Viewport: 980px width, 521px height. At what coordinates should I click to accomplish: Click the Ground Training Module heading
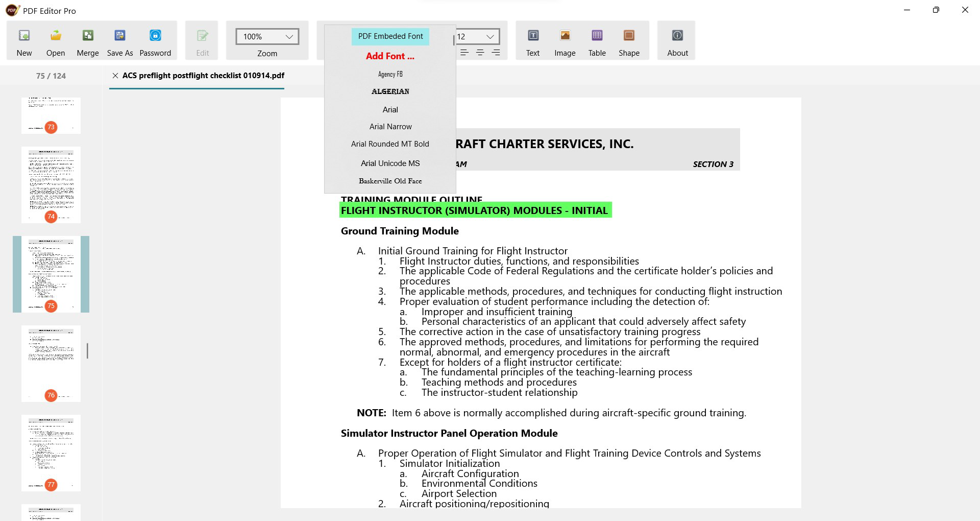[x=400, y=231]
